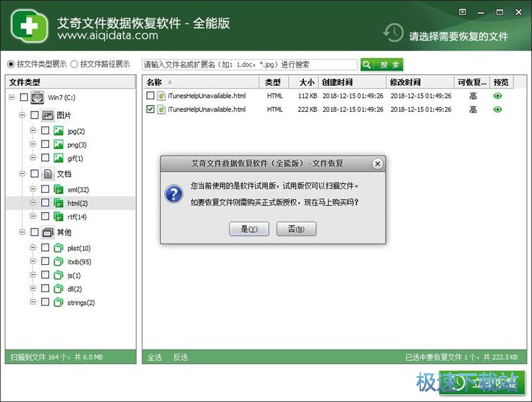Check the 其他 category checkbox
The width and height of the screenshot is (532, 402).
[35, 232]
